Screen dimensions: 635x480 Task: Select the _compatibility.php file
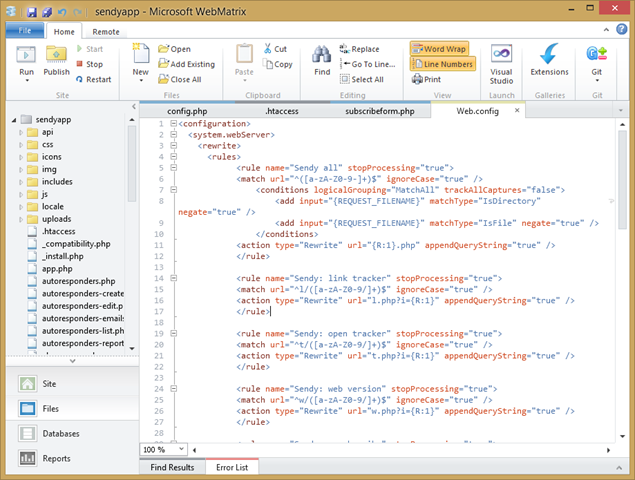click(x=76, y=244)
